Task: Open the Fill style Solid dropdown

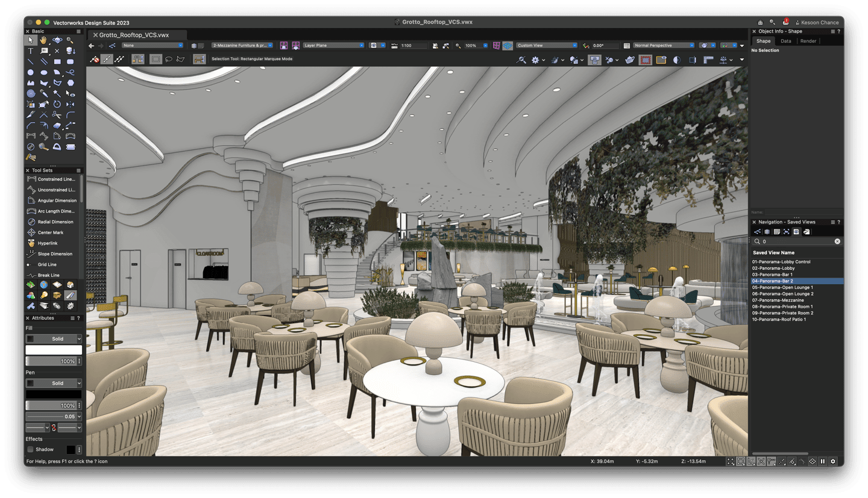Action: click(x=54, y=339)
